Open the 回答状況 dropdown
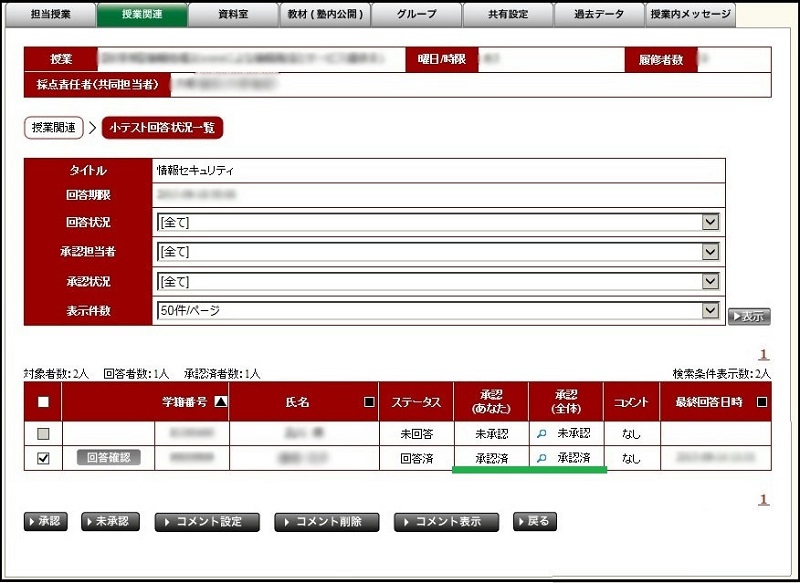This screenshot has height=583, width=800. tap(710, 222)
